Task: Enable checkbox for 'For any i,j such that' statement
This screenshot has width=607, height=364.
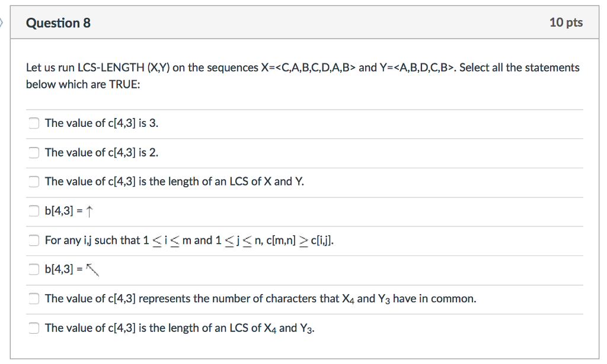Action: click(34, 241)
